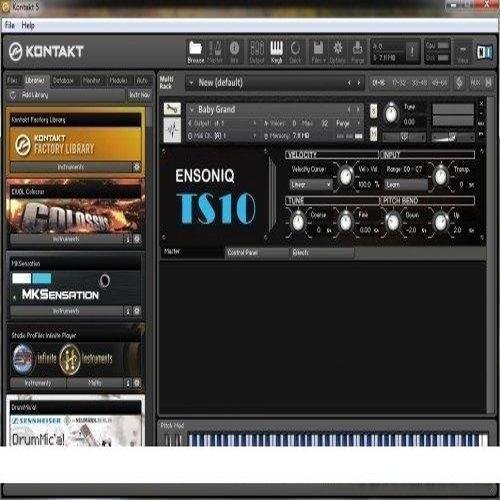The image size is (500, 500).
Task: Edit Baby Grand with the wrench icon
Action: [x=172, y=109]
